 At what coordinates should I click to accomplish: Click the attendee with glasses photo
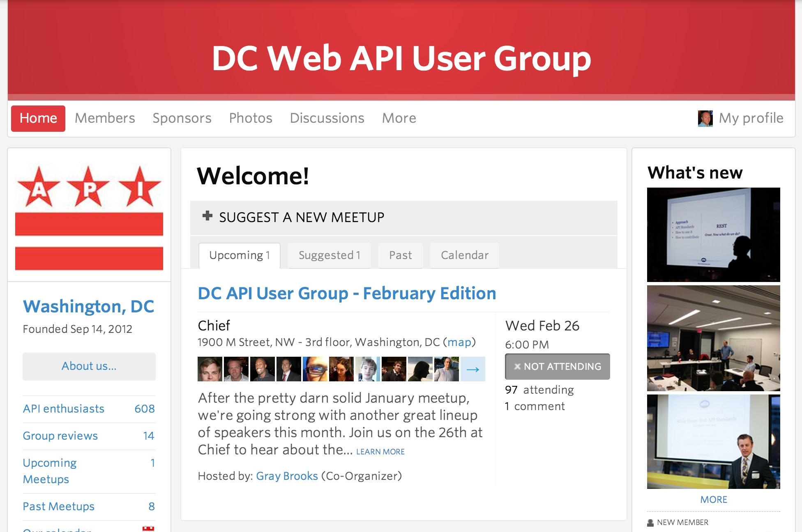pyautogui.click(x=315, y=369)
